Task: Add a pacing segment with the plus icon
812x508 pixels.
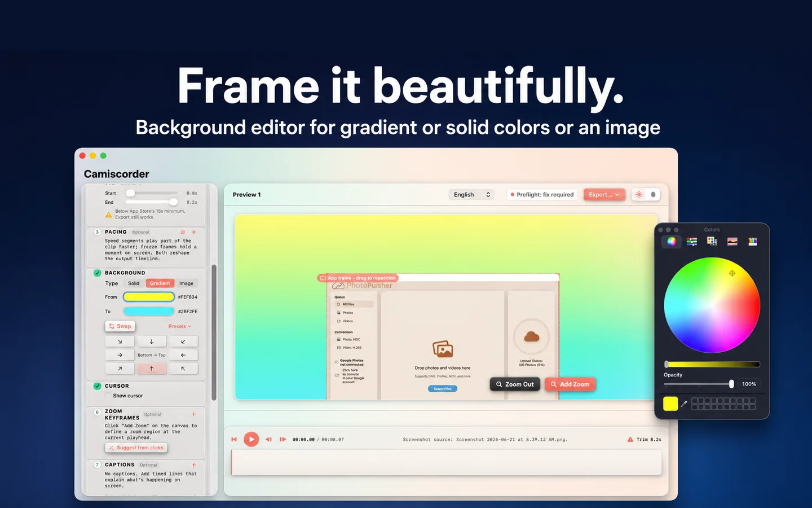Action: click(194, 232)
